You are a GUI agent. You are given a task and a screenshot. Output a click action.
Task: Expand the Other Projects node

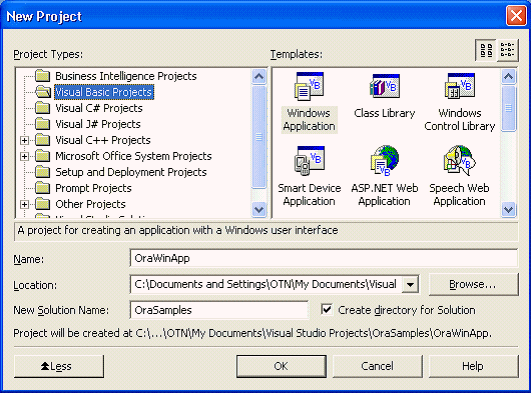[x=24, y=204]
